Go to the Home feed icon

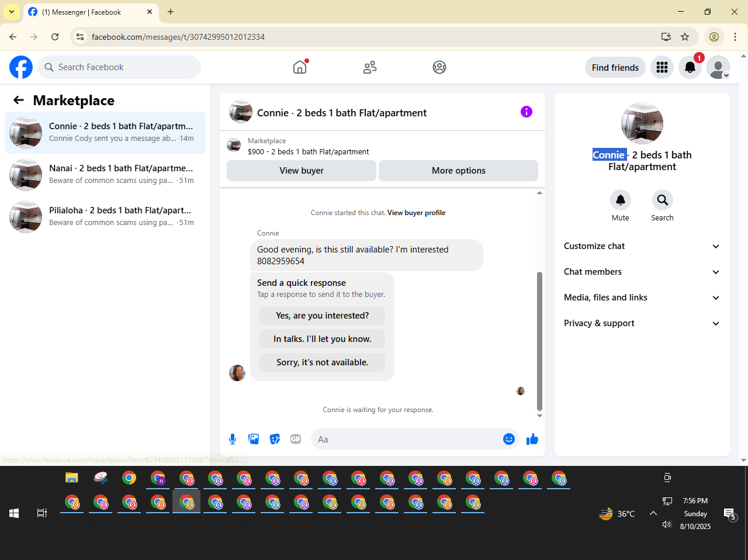pos(300,67)
